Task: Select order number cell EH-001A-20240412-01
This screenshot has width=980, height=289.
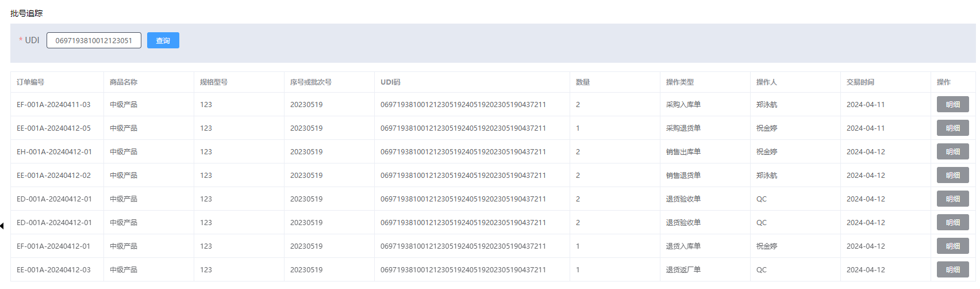Action: click(x=54, y=152)
